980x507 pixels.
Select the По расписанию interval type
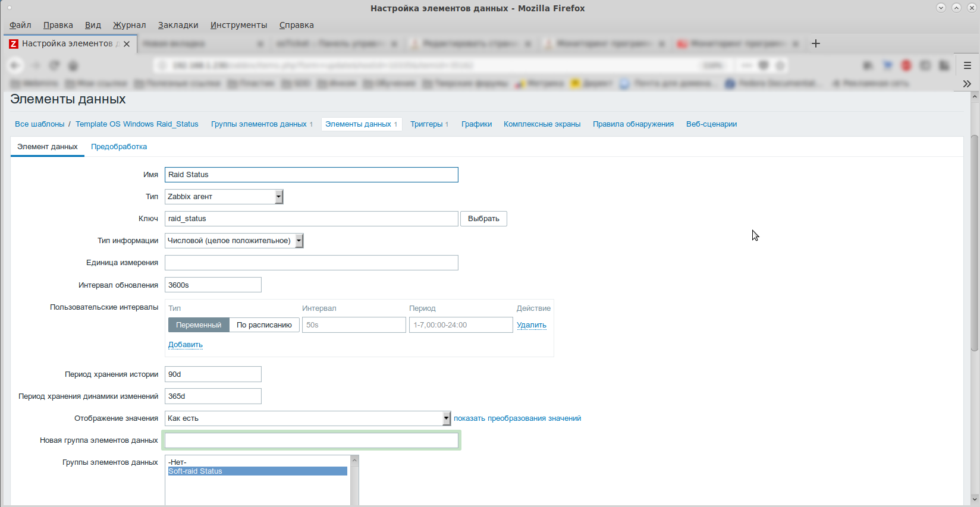pos(264,325)
